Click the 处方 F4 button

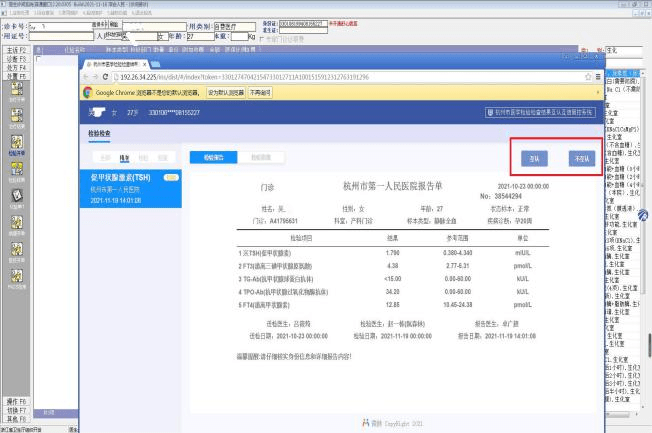(x=16, y=67)
